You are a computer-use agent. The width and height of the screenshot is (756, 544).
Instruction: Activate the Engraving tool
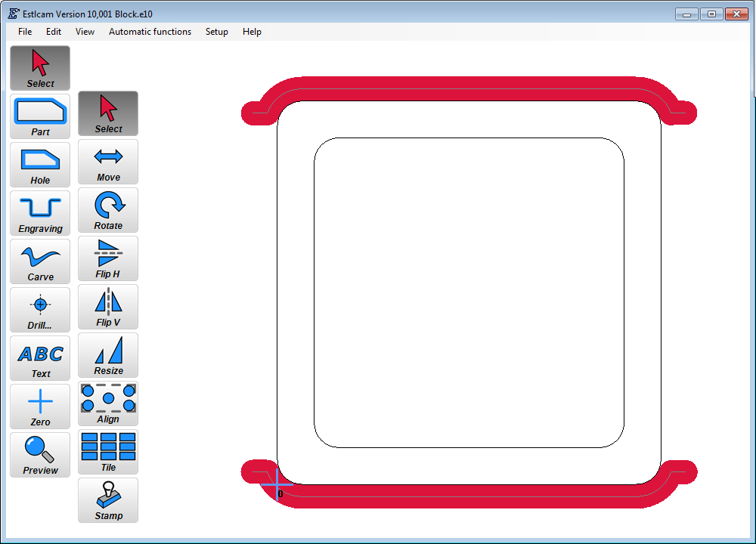pyautogui.click(x=40, y=213)
